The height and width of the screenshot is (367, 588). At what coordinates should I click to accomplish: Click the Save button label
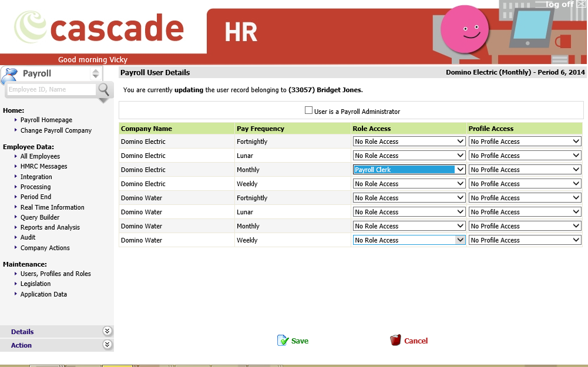(x=300, y=341)
